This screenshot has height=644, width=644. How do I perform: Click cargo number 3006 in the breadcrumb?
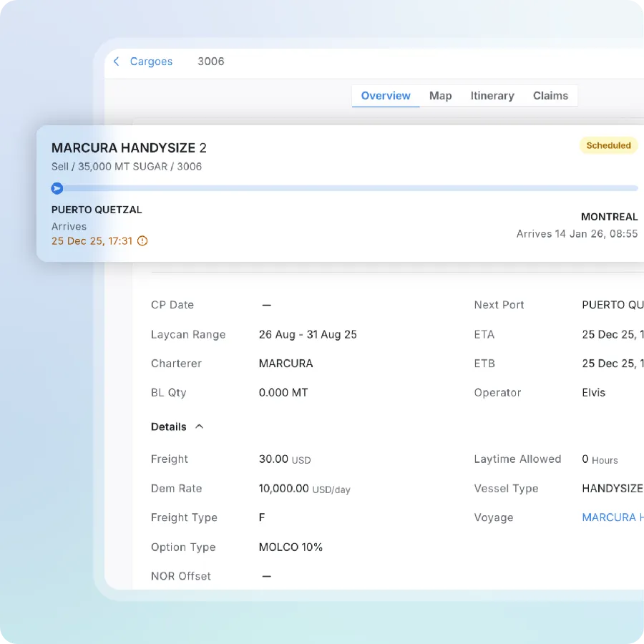tap(210, 62)
